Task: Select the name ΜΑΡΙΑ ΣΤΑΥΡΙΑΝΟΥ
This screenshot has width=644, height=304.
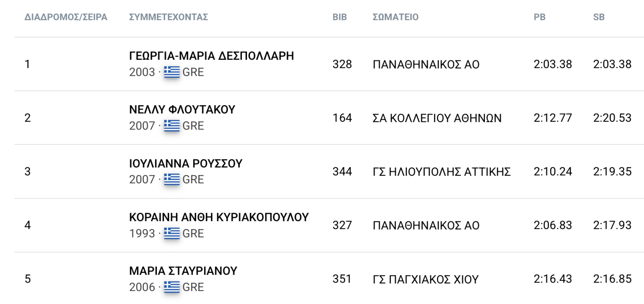Action: (x=183, y=271)
